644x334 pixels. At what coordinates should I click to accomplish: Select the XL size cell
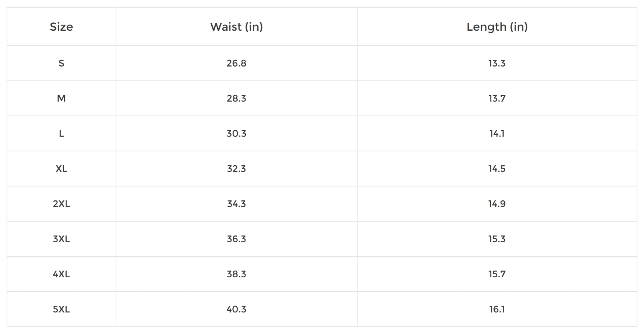click(61, 168)
